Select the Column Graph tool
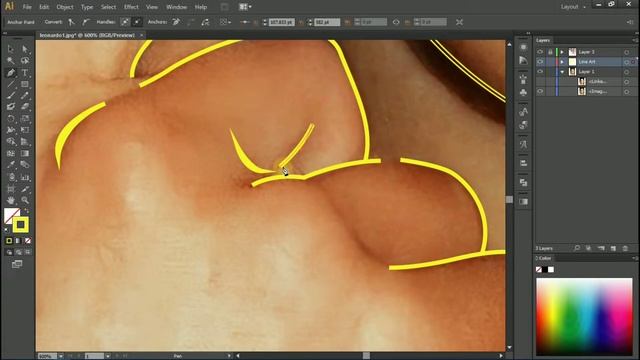The width and height of the screenshot is (640, 360). coord(25,177)
